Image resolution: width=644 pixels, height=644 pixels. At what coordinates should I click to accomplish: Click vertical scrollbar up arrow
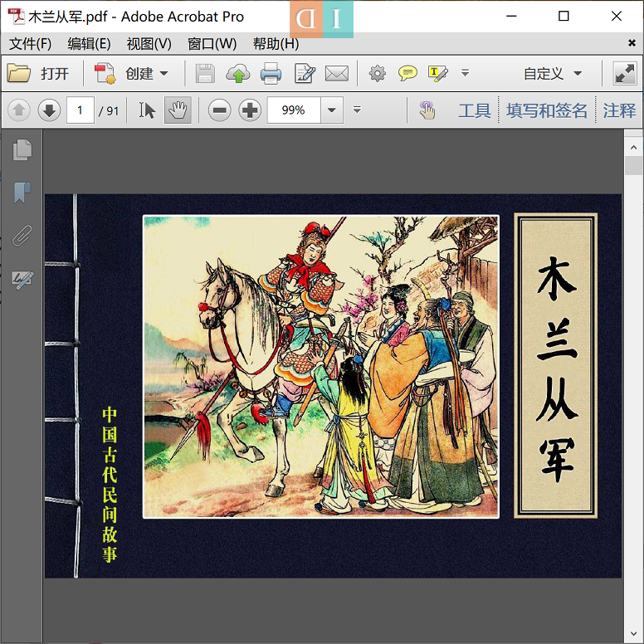point(633,148)
